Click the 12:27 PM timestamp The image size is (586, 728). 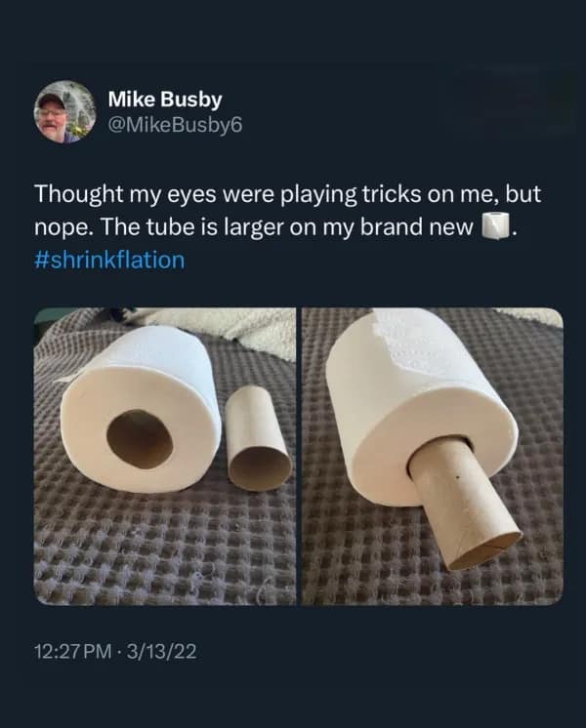(76, 651)
